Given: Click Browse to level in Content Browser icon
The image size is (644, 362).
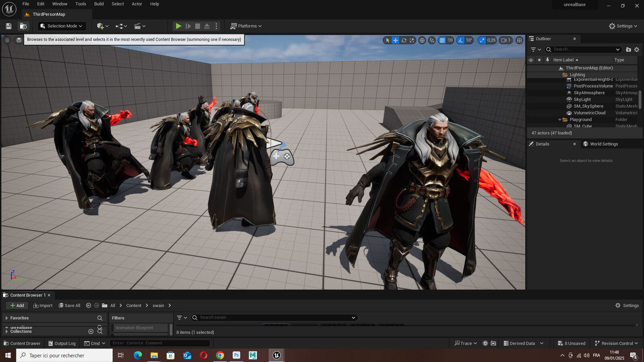Looking at the screenshot, I should 23,26.
